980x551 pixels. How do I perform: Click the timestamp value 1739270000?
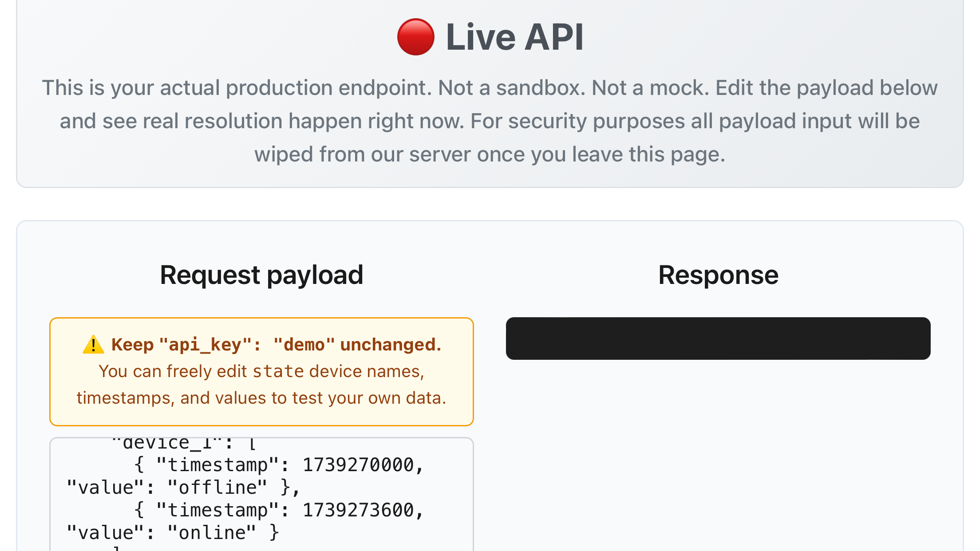358,465
